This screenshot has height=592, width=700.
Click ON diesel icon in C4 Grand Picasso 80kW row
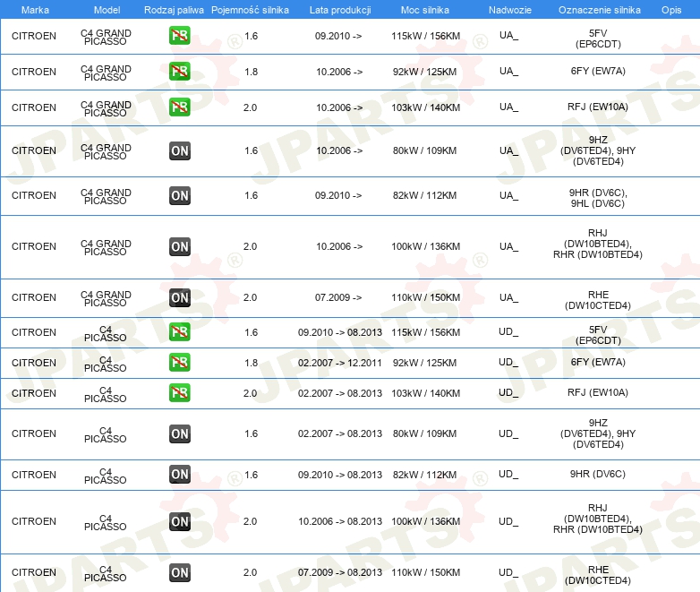179,151
